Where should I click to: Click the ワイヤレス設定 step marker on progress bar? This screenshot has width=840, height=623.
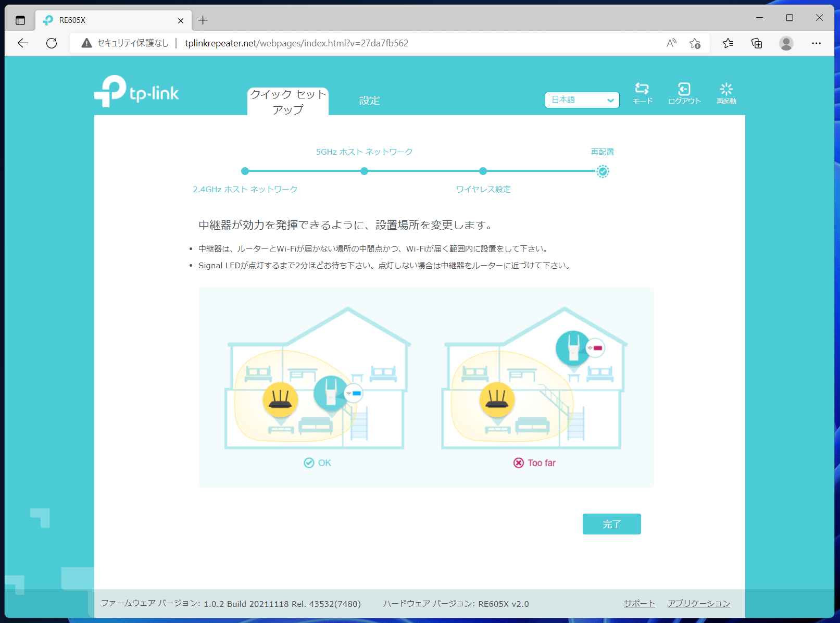483,171
